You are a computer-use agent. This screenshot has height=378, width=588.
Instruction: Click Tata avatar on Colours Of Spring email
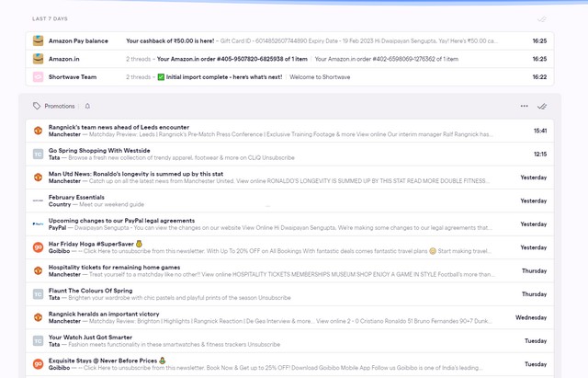(x=38, y=294)
